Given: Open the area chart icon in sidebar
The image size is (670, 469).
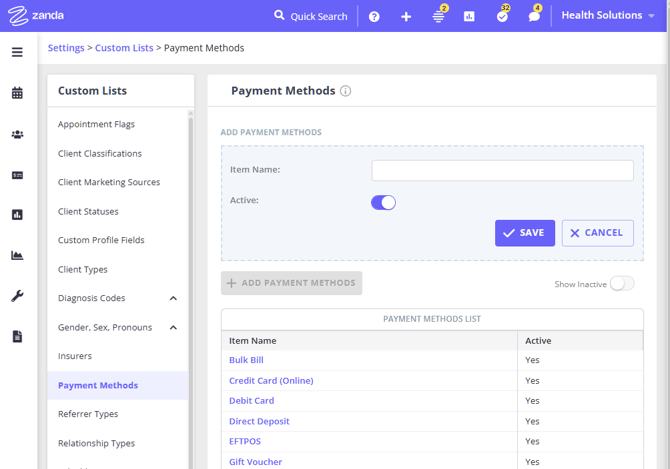Looking at the screenshot, I should click(x=17, y=256).
